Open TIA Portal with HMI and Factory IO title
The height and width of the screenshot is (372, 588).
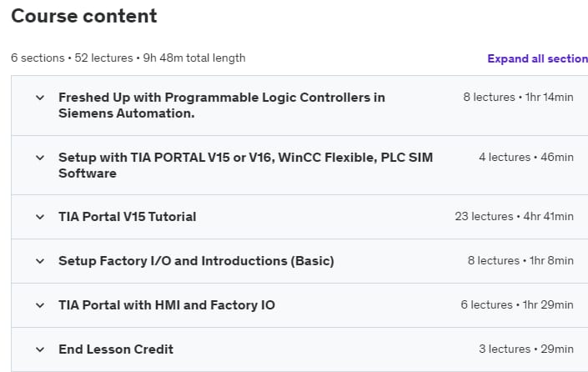166,305
